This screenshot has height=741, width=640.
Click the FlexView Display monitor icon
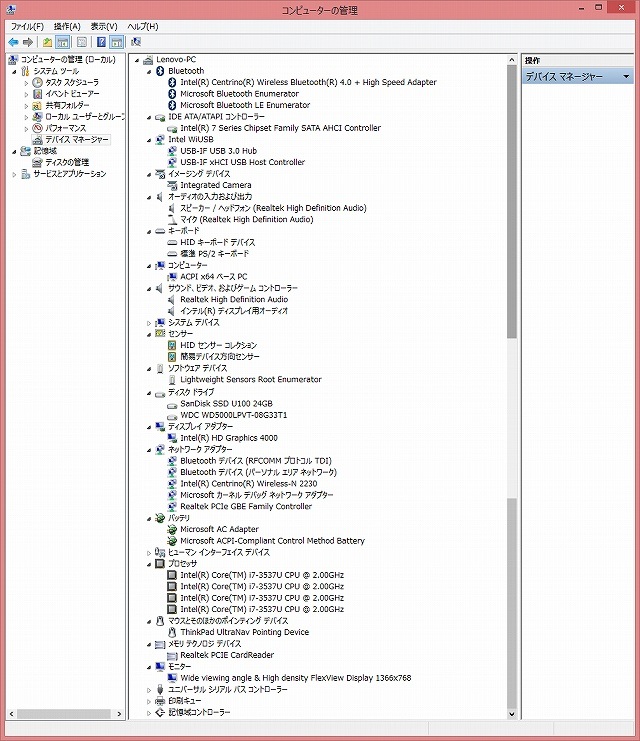coord(172,678)
